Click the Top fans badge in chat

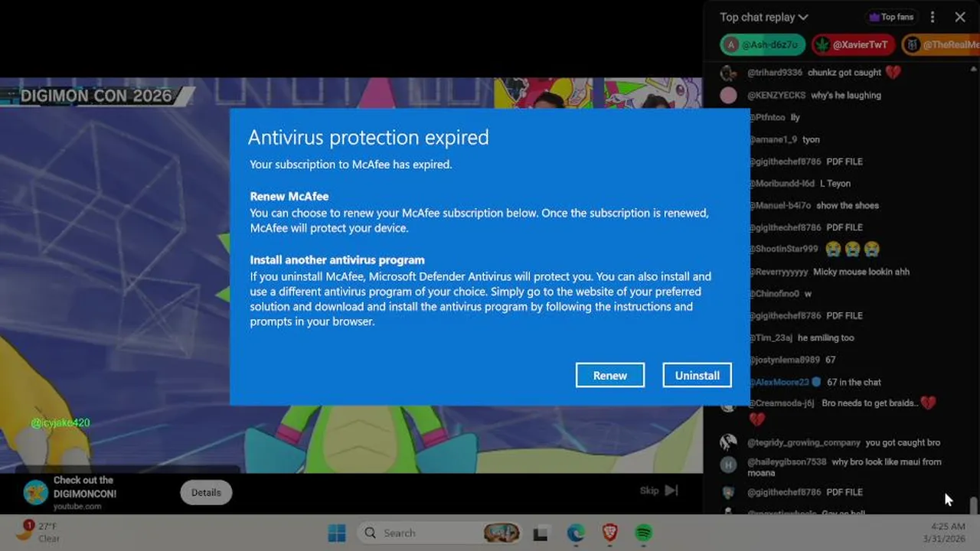point(891,17)
